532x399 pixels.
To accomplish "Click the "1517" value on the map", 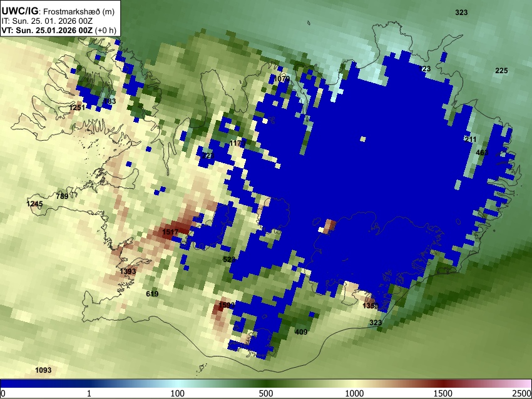I will point(170,232).
